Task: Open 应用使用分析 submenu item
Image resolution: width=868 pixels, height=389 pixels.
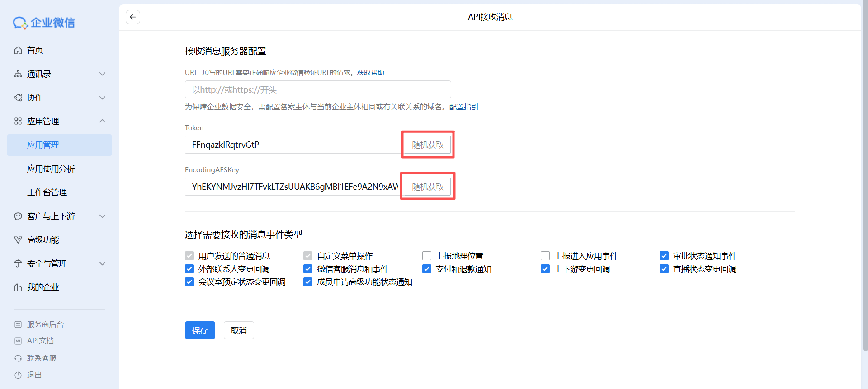Action: pyautogui.click(x=51, y=169)
